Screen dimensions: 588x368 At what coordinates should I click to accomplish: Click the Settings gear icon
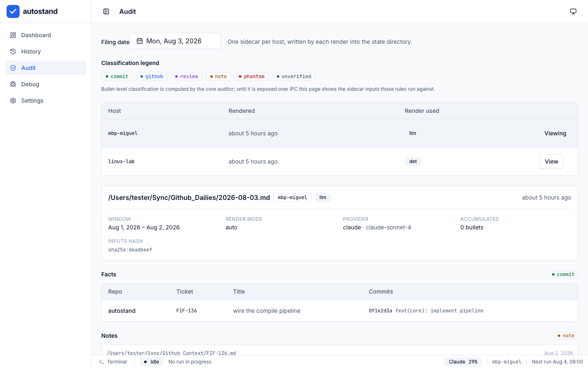(13, 101)
